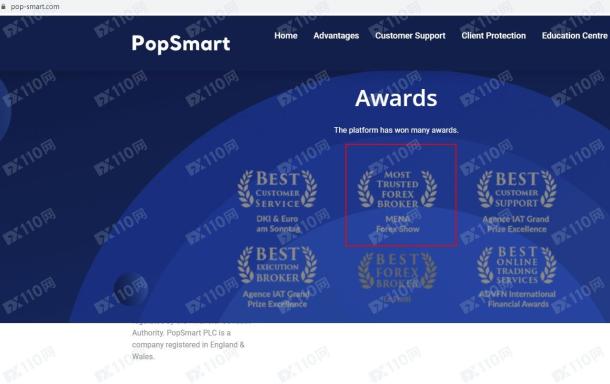Click the pop-smart.com address bar
This screenshot has height=384, width=610.
coord(35,7)
